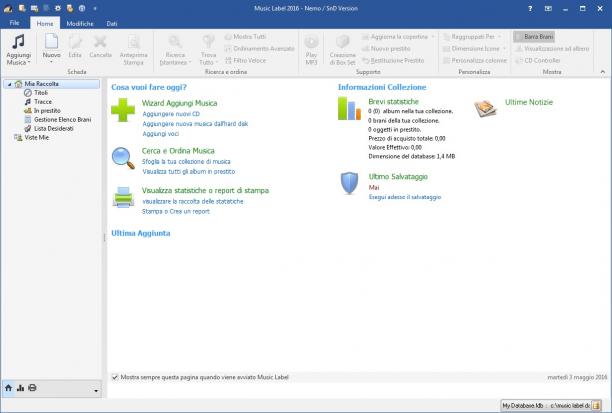Click the help question mark icon
The image size is (612, 413).
point(530,9)
